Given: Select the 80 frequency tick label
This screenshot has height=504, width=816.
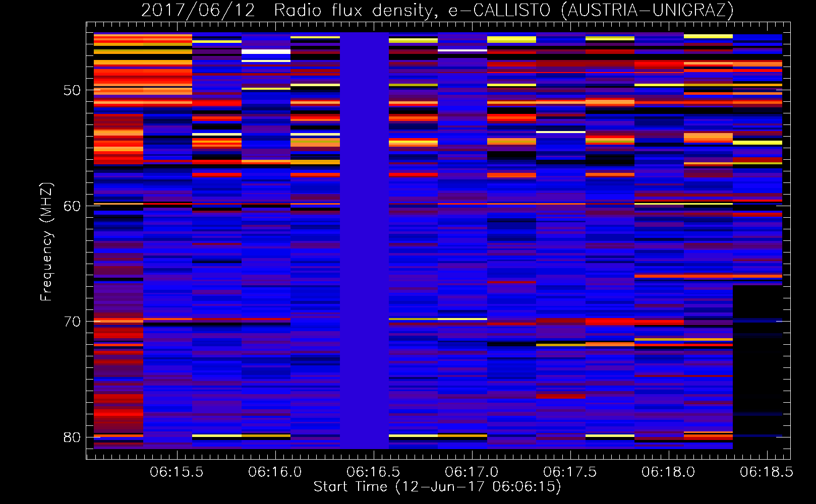Looking at the screenshot, I should pyautogui.click(x=72, y=437).
